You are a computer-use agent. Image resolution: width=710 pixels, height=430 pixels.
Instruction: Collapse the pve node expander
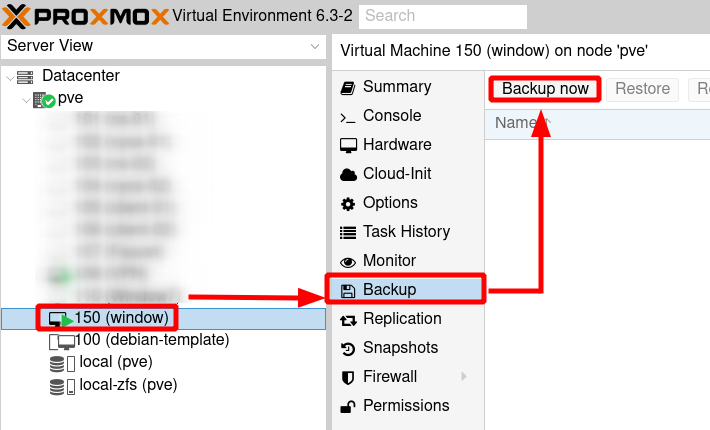pos(26,100)
